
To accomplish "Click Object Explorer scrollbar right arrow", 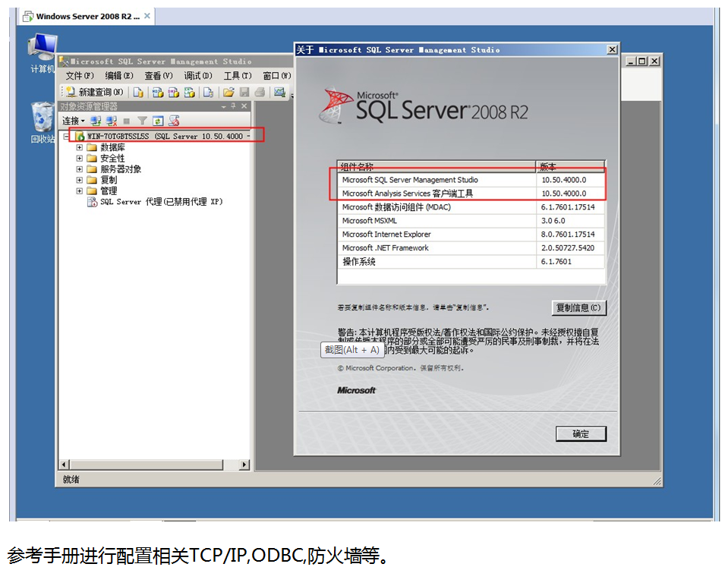I will point(244,465).
